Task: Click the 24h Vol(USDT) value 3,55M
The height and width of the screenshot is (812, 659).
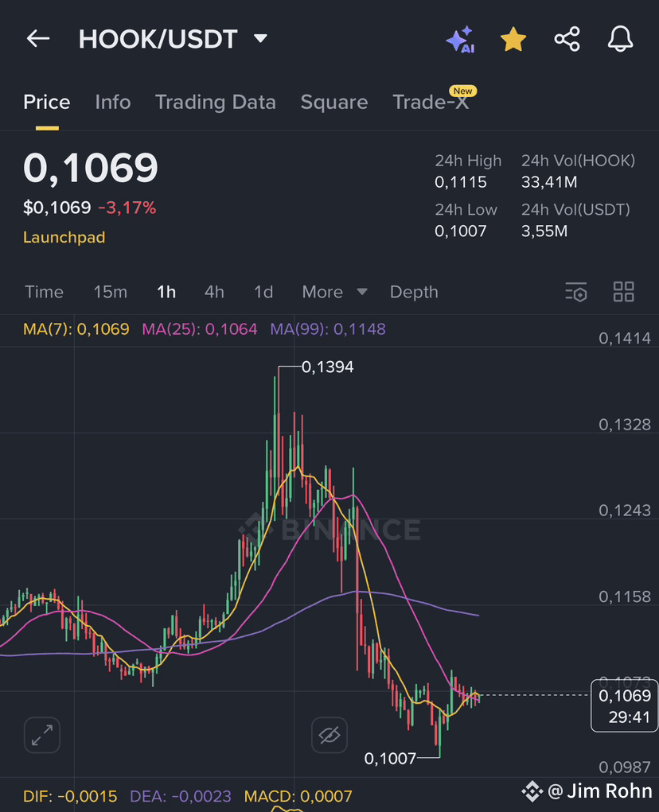Action: (544, 231)
